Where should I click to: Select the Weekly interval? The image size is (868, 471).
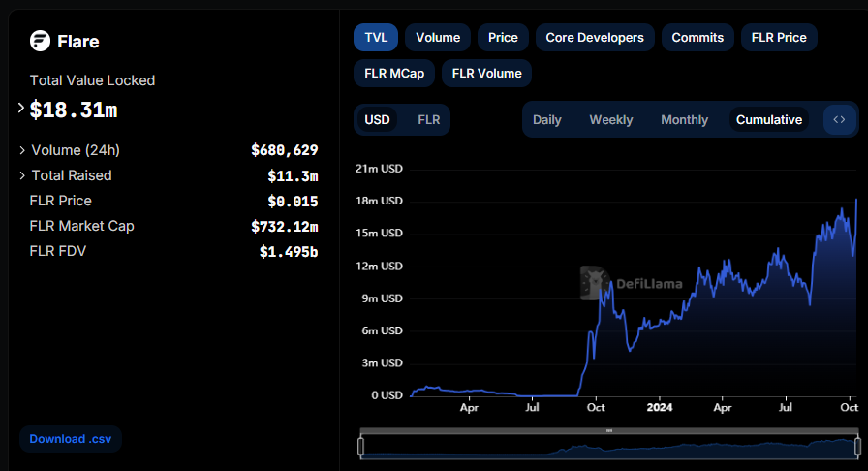(x=611, y=120)
